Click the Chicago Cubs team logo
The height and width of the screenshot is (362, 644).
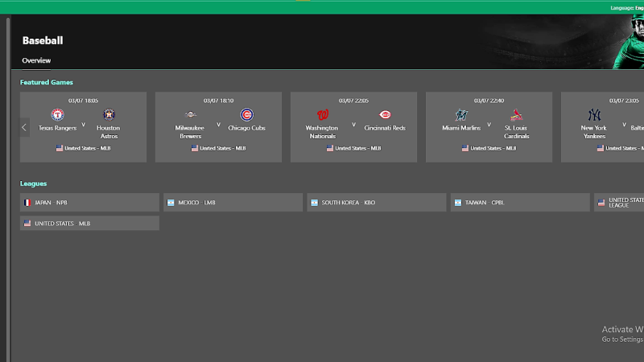pyautogui.click(x=247, y=114)
